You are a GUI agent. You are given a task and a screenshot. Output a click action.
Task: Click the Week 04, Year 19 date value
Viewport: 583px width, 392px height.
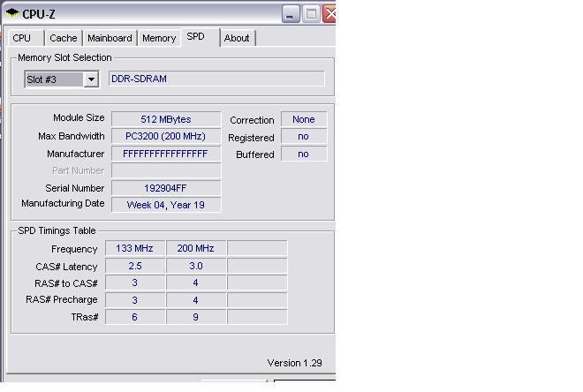click(166, 205)
